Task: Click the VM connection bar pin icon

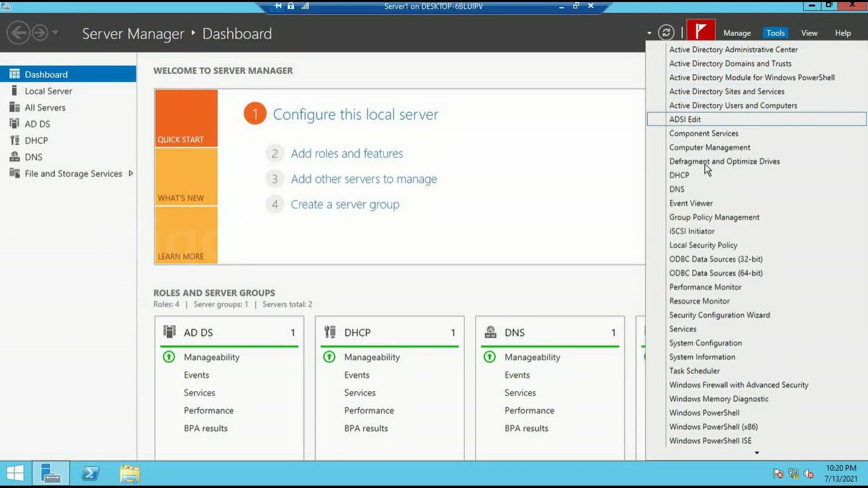Action: click(279, 5)
